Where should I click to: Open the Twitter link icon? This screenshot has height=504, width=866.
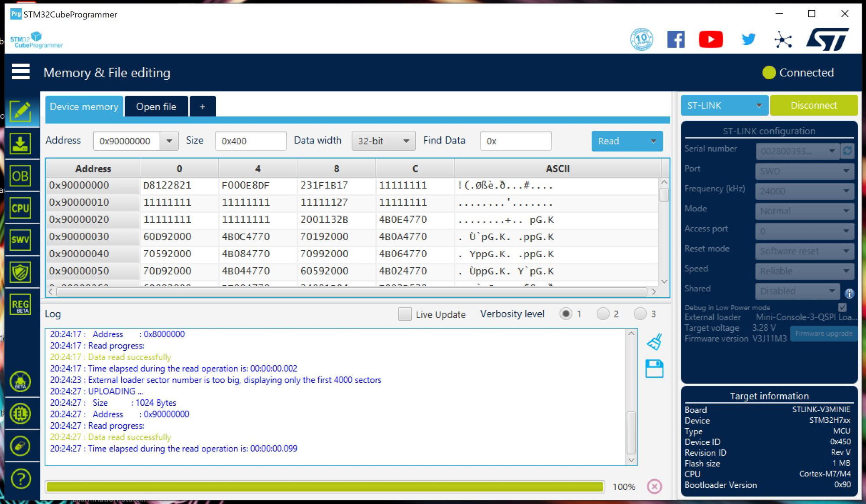[748, 39]
